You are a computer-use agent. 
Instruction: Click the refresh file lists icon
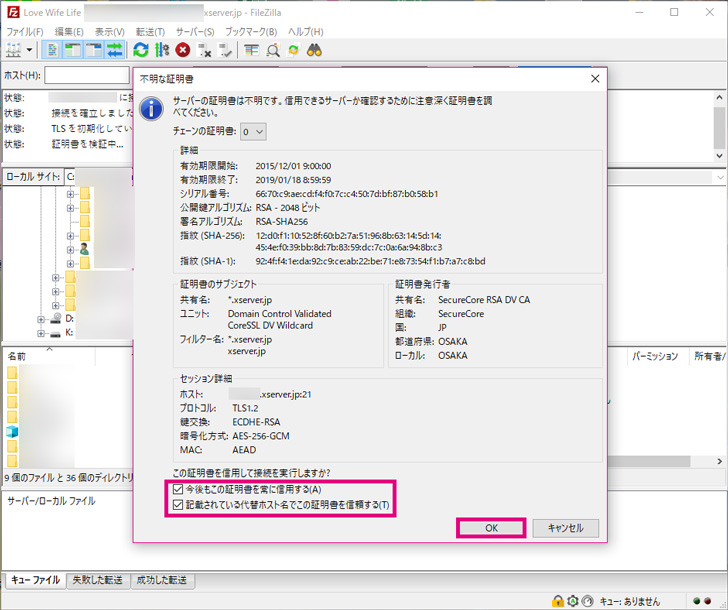[x=140, y=49]
